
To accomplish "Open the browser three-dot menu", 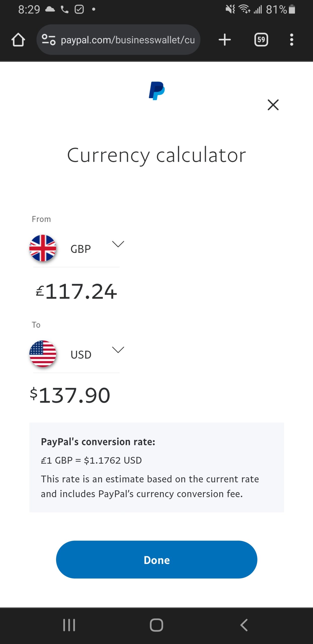I will (x=292, y=40).
